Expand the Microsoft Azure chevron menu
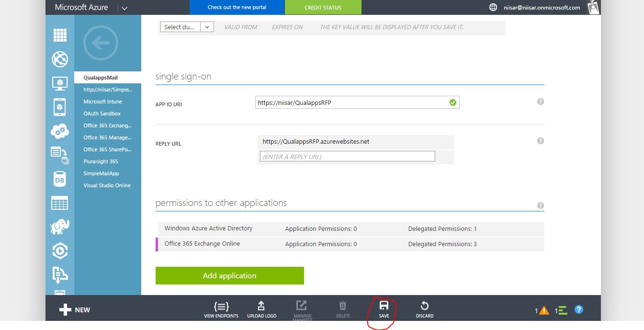This screenshot has height=330, width=644. (124, 8)
